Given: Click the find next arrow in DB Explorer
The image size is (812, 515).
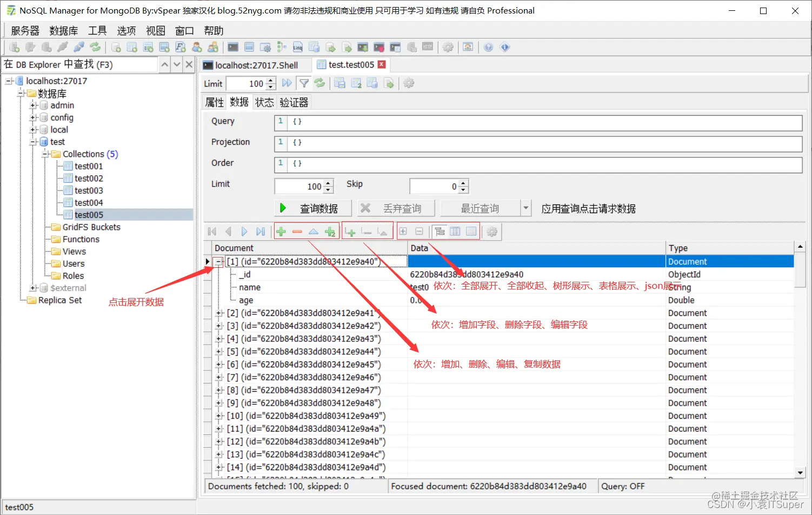Looking at the screenshot, I should tap(177, 64).
